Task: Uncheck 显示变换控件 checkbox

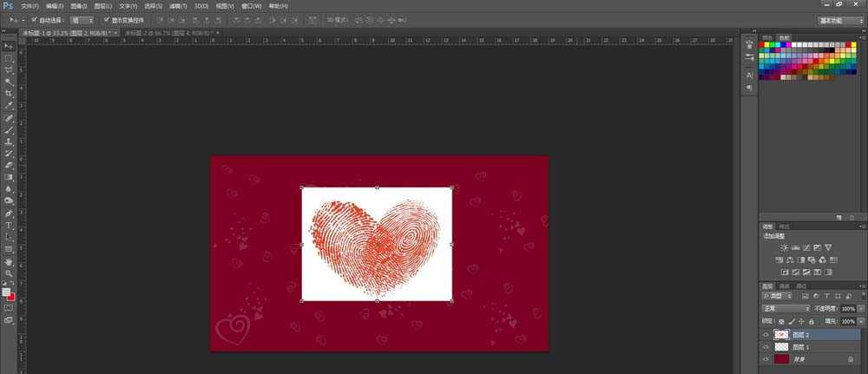Action: pyautogui.click(x=106, y=19)
